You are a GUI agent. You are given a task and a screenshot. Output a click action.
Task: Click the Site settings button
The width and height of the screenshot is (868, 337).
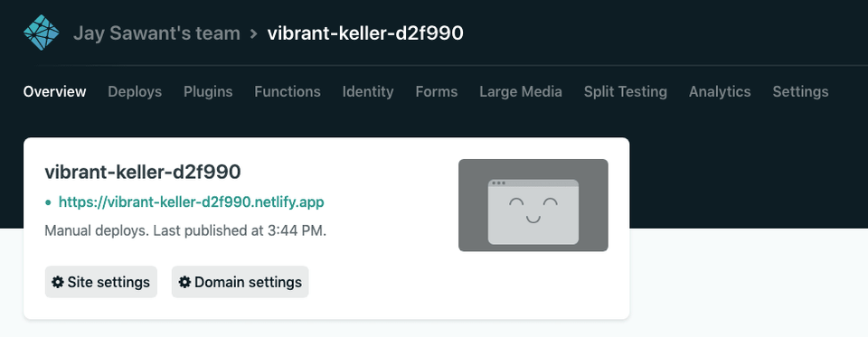[101, 282]
